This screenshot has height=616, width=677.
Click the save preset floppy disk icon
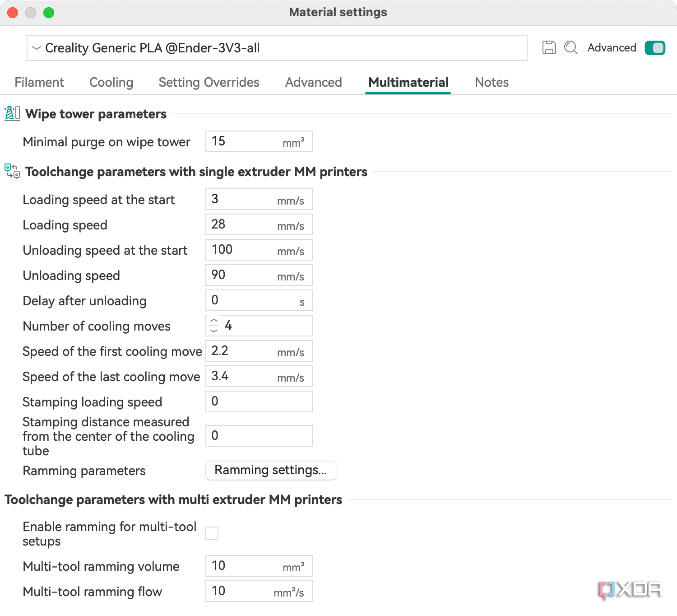pyautogui.click(x=549, y=47)
